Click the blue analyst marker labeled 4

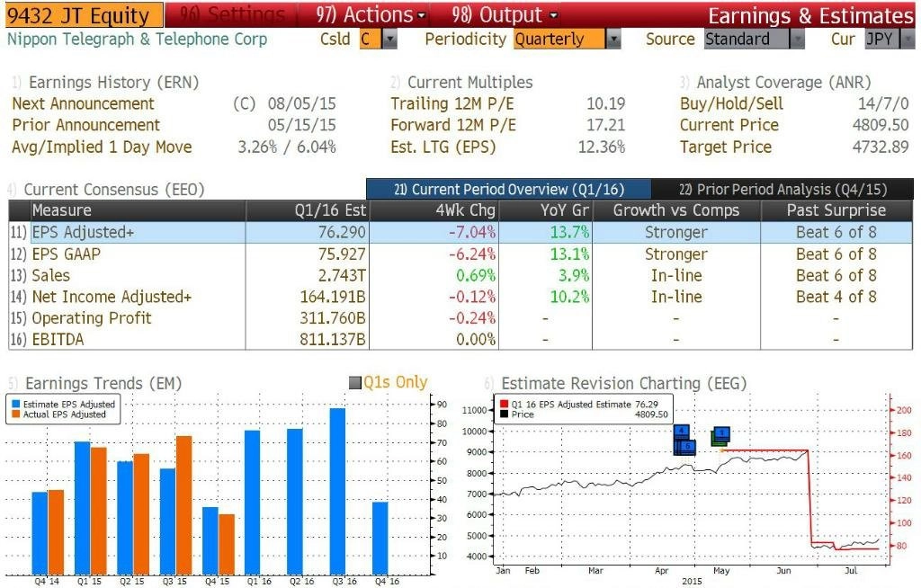[681, 432]
